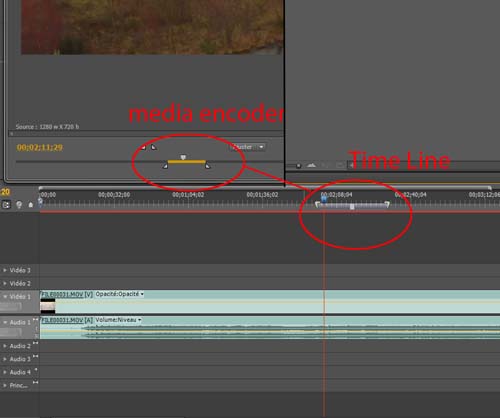Click the video clip thumbnail in the Vidéo 1 track

pos(48,306)
